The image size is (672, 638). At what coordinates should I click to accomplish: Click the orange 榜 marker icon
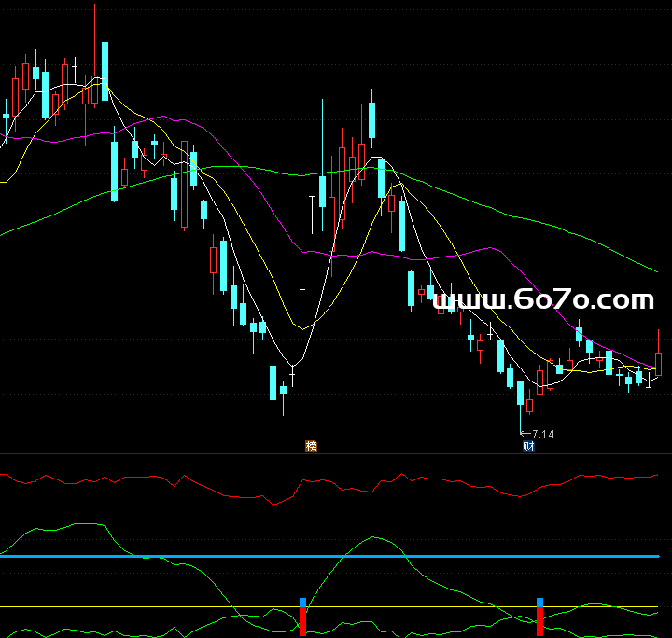coord(311,446)
